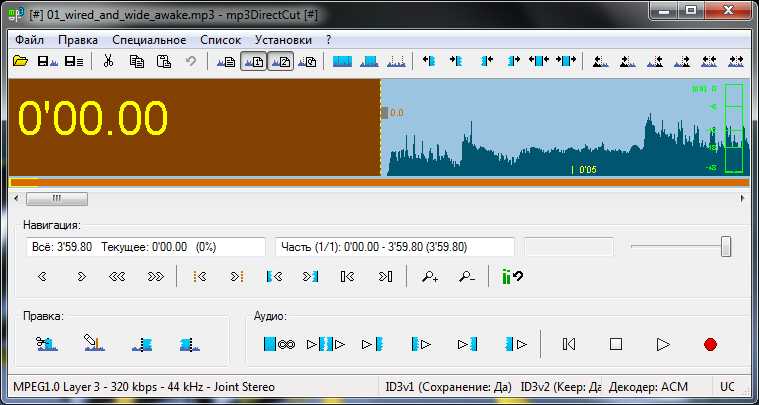Cut with the scissors toolbar icon

pyautogui.click(x=108, y=61)
